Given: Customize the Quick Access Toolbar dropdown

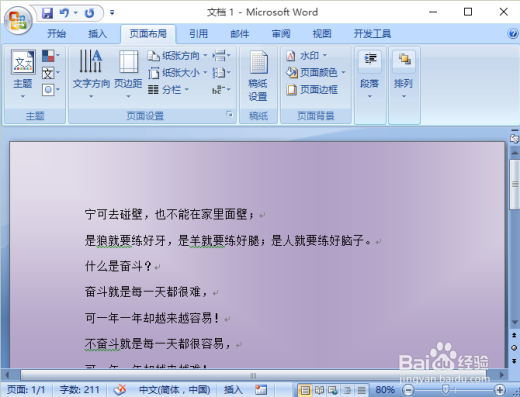Looking at the screenshot, I should pyautogui.click(x=112, y=13).
